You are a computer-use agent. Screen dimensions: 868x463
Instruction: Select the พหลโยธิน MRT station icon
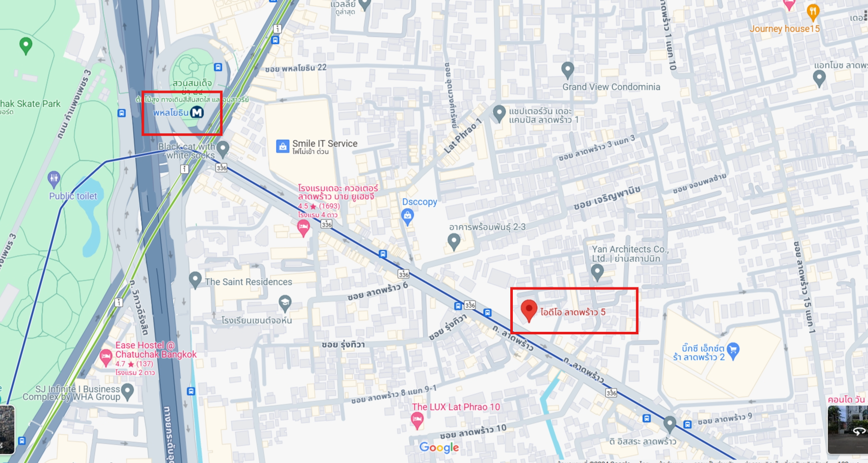(197, 112)
